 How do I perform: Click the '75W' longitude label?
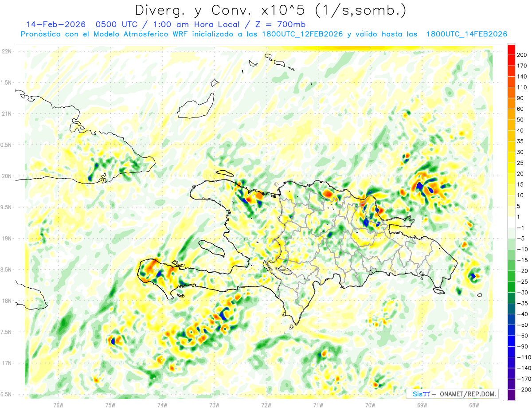[x=110, y=405]
